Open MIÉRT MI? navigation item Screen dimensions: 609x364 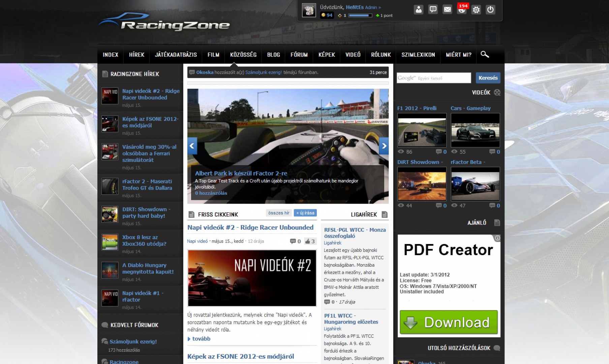(458, 55)
